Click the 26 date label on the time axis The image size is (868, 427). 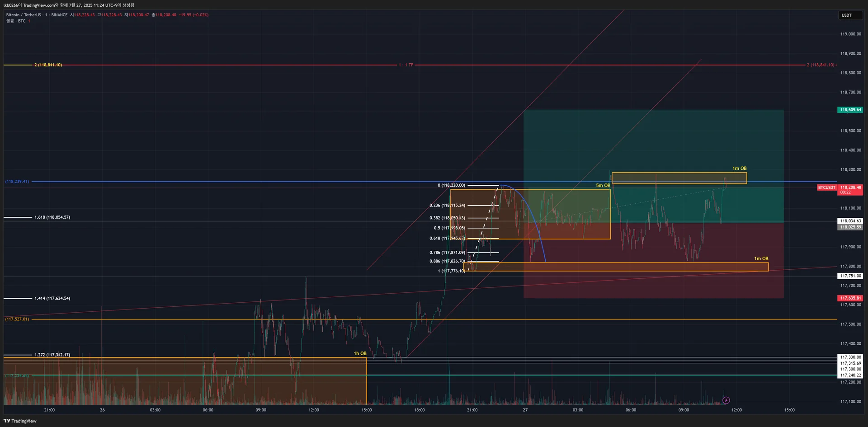coord(102,410)
